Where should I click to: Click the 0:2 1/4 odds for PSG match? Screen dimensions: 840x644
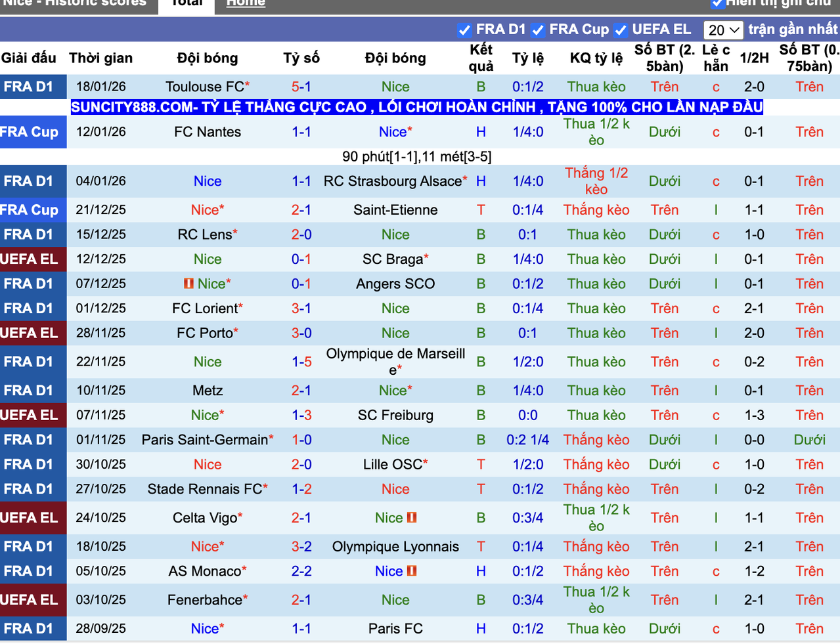point(527,440)
